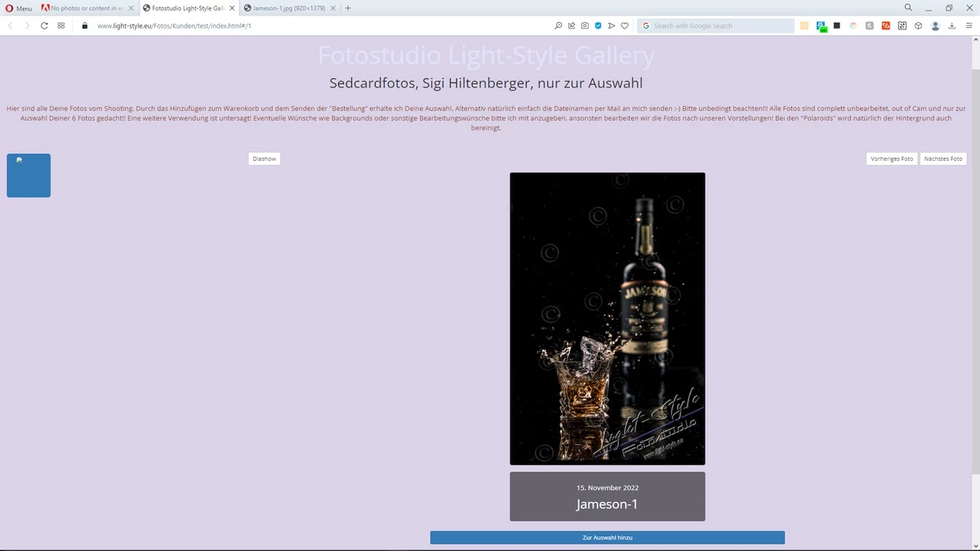Screen dimensions: 980x551
Task: Take a snapshot with the camera icon
Action: coord(585,25)
